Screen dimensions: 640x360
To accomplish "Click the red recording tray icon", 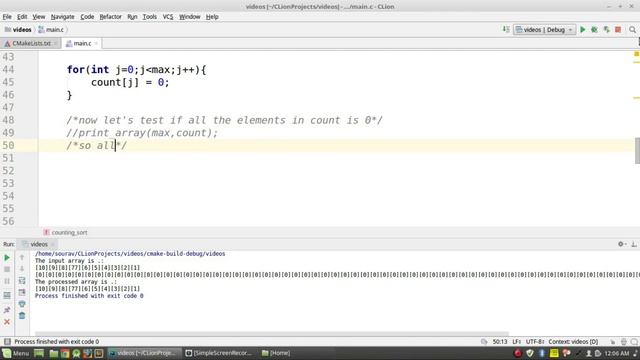I will [x=518, y=353].
